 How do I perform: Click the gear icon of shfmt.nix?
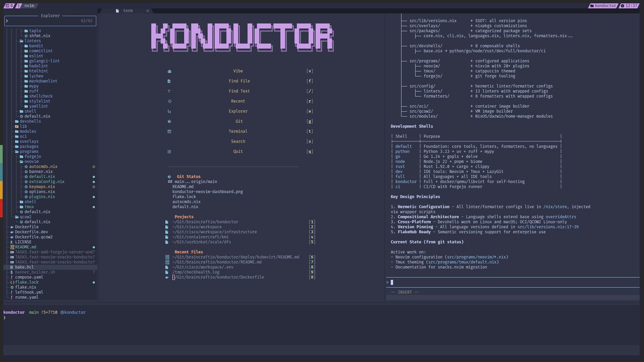[x=26, y=36]
